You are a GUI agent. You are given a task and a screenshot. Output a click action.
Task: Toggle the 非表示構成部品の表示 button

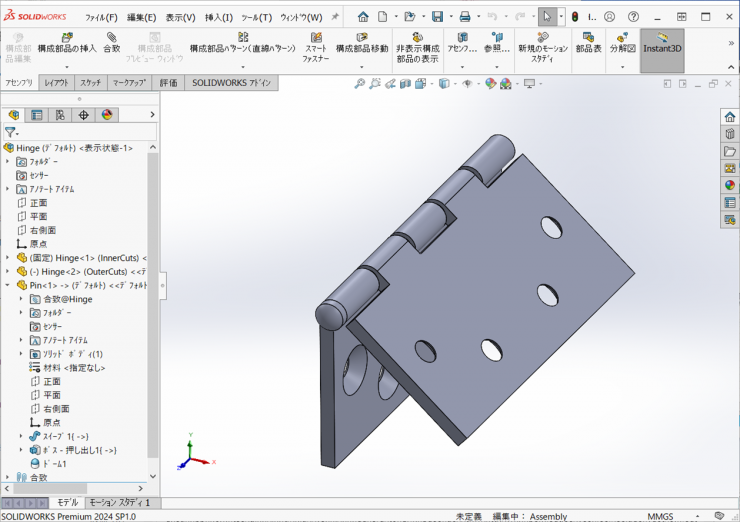(416, 48)
